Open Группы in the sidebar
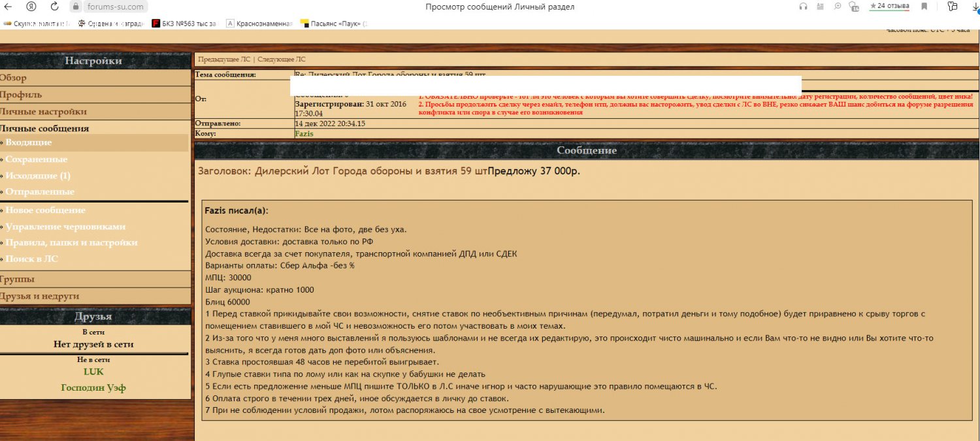This screenshot has height=441, width=980. tap(16, 279)
